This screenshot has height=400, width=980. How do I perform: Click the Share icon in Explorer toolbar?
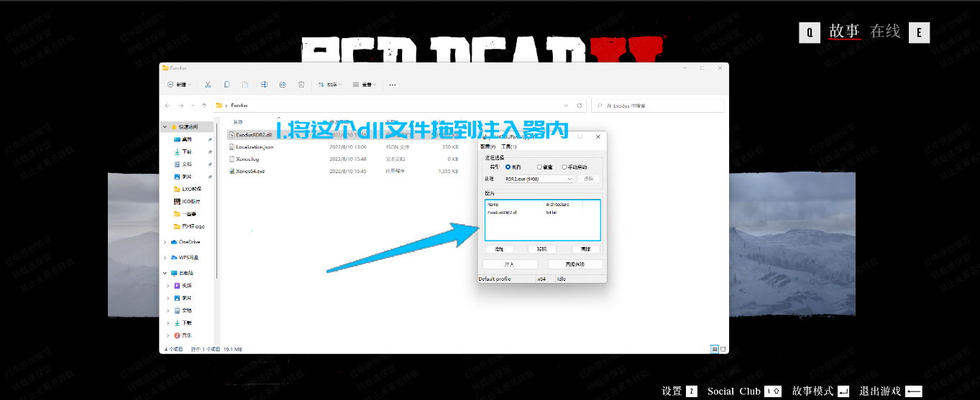click(283, 85)
